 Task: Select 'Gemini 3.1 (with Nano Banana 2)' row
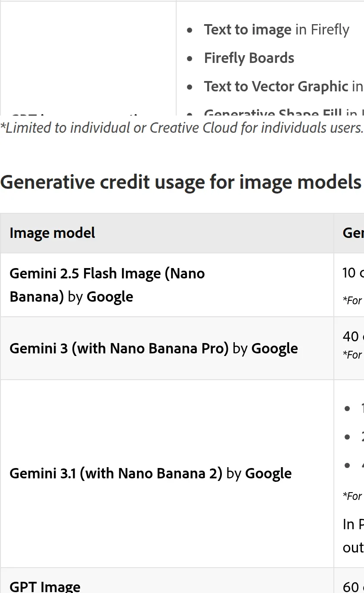tap(182, 474)
